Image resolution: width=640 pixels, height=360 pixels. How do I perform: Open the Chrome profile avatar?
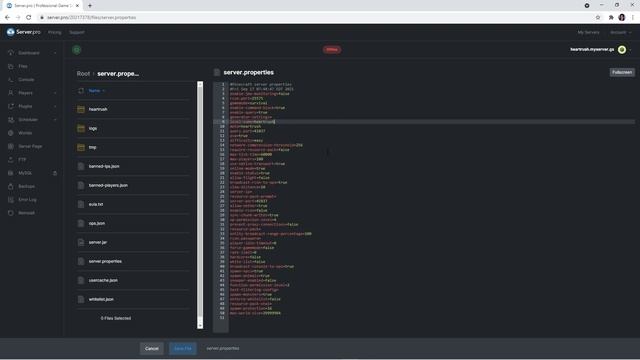click(x=622, y=18)
